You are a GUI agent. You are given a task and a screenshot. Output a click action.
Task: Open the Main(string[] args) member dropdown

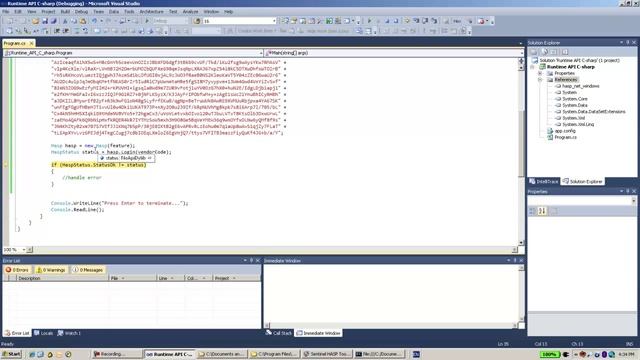521,53
